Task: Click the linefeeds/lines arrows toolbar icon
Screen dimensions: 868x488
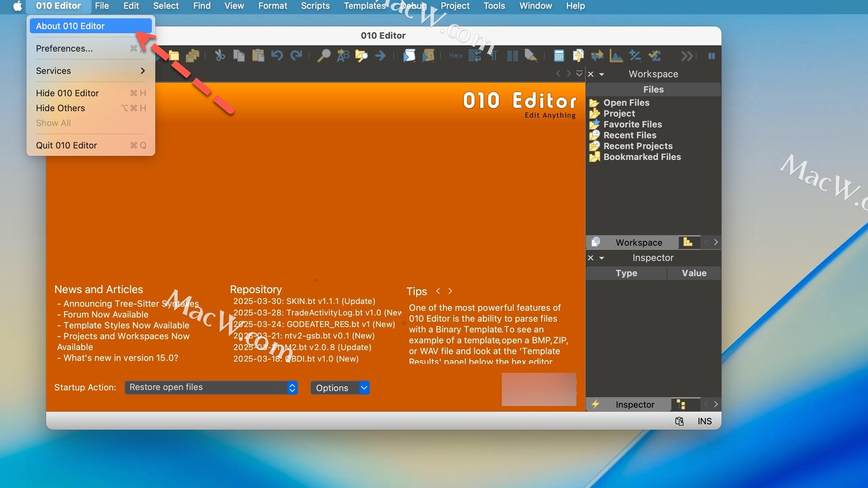Action: 475,56
